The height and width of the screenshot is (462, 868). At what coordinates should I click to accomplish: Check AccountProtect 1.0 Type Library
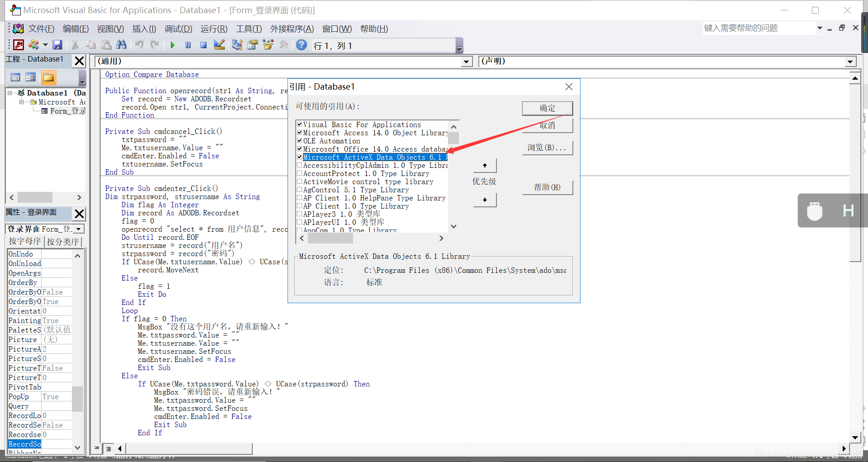[299, 173]
